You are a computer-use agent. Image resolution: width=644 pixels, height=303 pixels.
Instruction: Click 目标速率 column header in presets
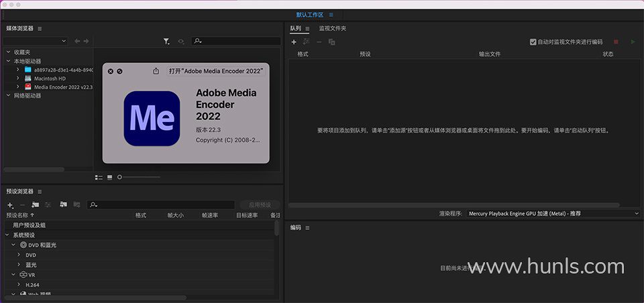[x=247, y=215]
